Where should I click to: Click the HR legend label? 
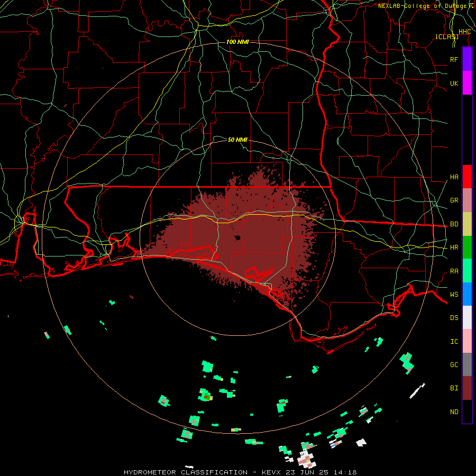tap(454, 247)
